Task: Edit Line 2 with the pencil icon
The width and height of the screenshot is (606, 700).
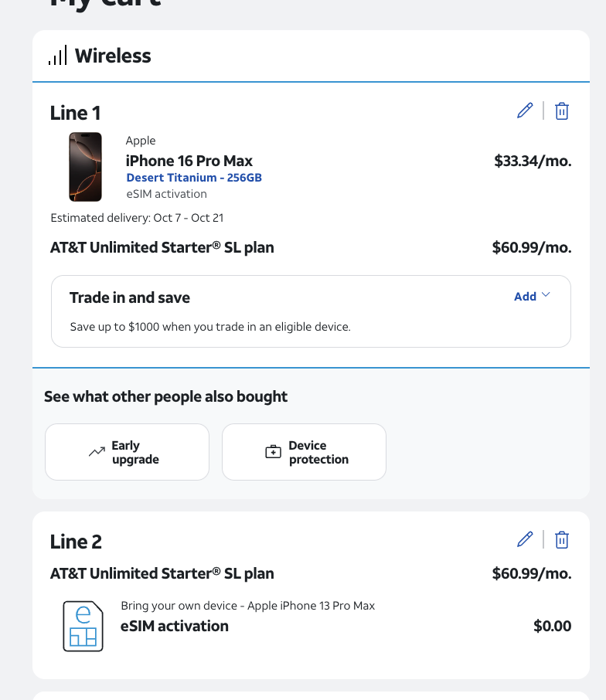Action: [x=525, y=539]
